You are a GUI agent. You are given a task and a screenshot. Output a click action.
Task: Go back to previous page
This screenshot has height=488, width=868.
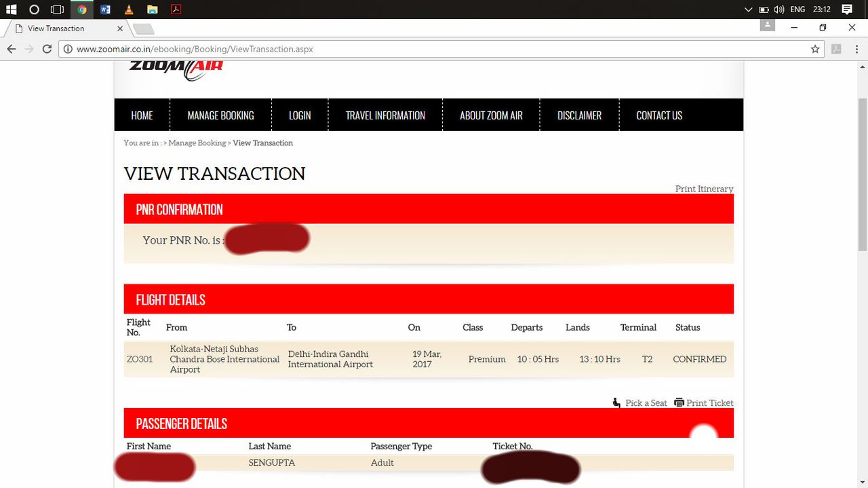pos(11,49)
